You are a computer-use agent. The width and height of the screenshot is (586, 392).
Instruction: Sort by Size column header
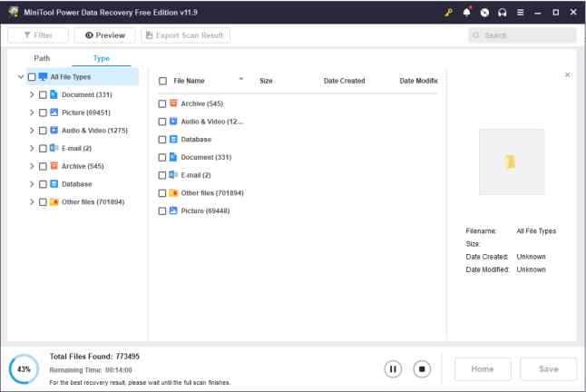pos(266,81)
